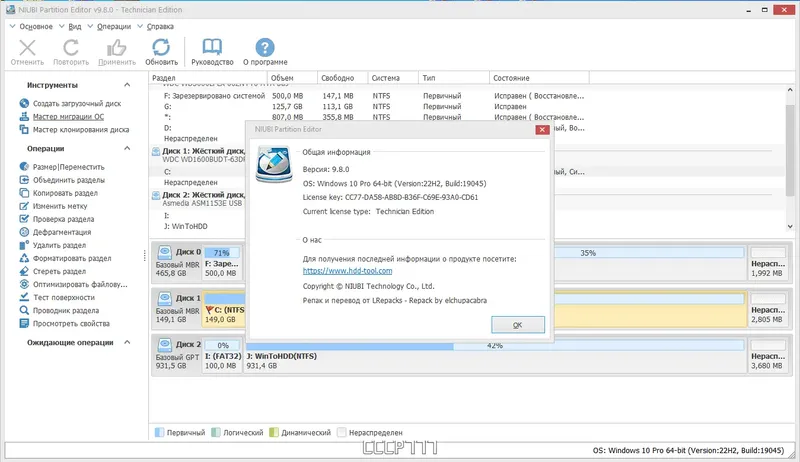800x462 pixels.
Task: Click the partition list scroll-down arrow
Action: 790,226
